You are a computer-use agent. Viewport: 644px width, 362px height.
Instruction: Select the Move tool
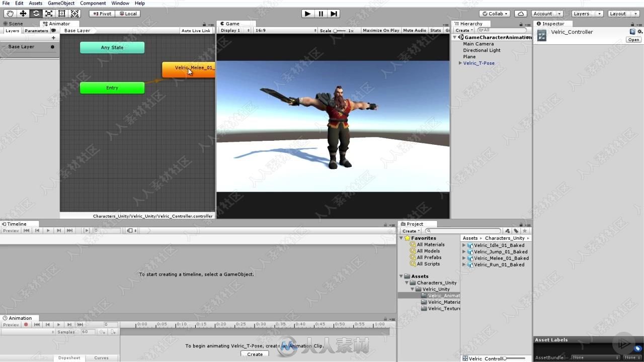pos(23,14)
